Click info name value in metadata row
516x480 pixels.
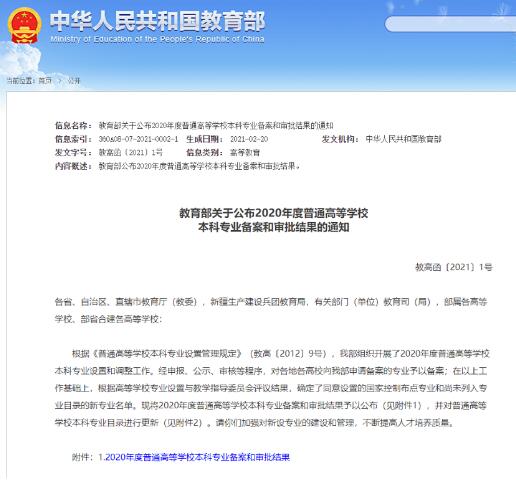coord(216,126)
